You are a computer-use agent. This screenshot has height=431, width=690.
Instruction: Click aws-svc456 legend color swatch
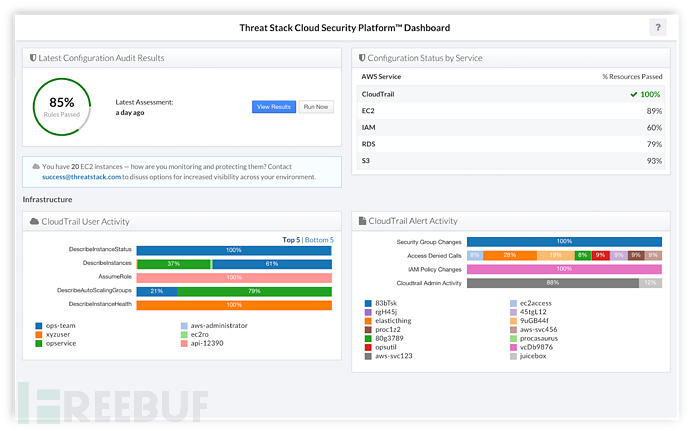pyautogui.click(x=513, y=330)
